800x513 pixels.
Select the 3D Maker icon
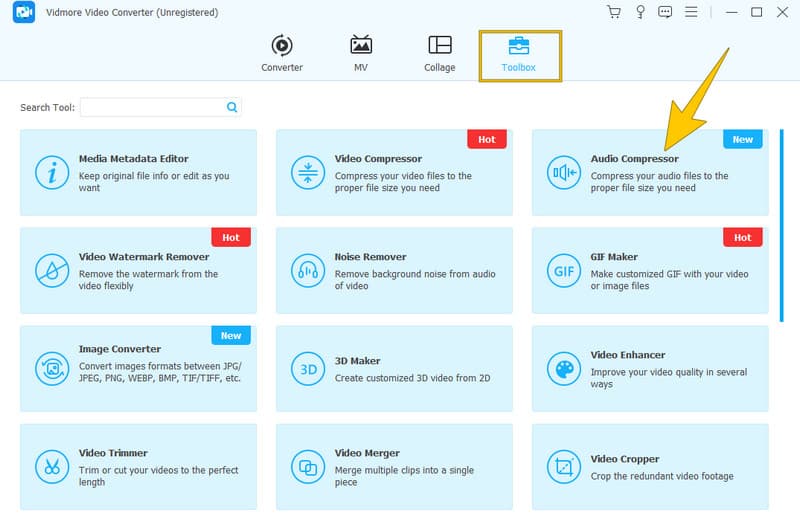[x=306, y=368]
